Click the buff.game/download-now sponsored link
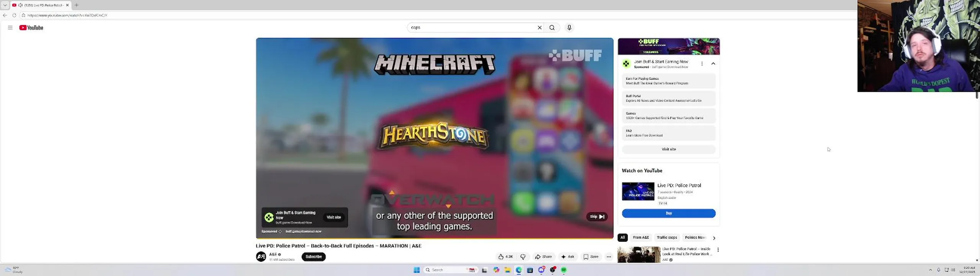The width and height of the screenshot is (980, 276). 303,232
